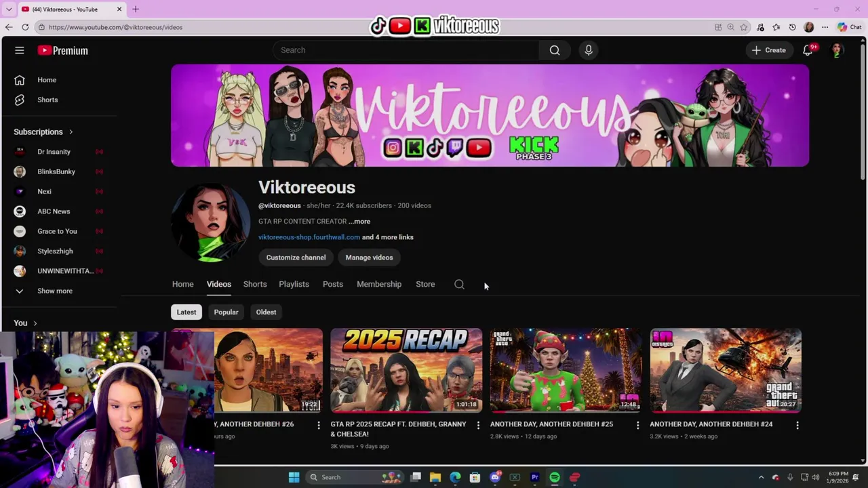
Task: Add page to favorites star icon
Action: 744,27
